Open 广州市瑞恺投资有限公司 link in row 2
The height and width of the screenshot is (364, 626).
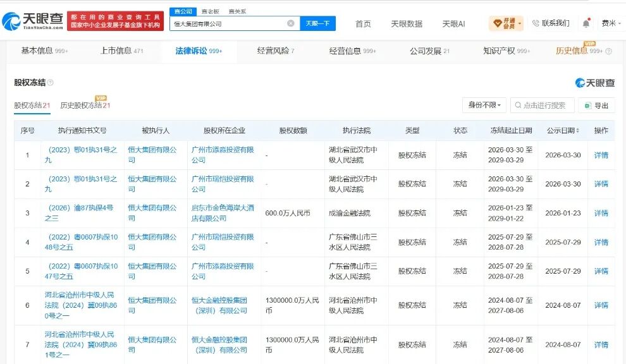click(223, 184)
